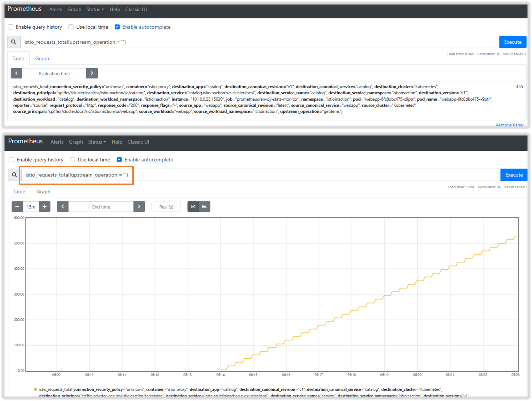Enable query history in top panel
This screenshot has width=532, height=401.
tap(11, 27)
